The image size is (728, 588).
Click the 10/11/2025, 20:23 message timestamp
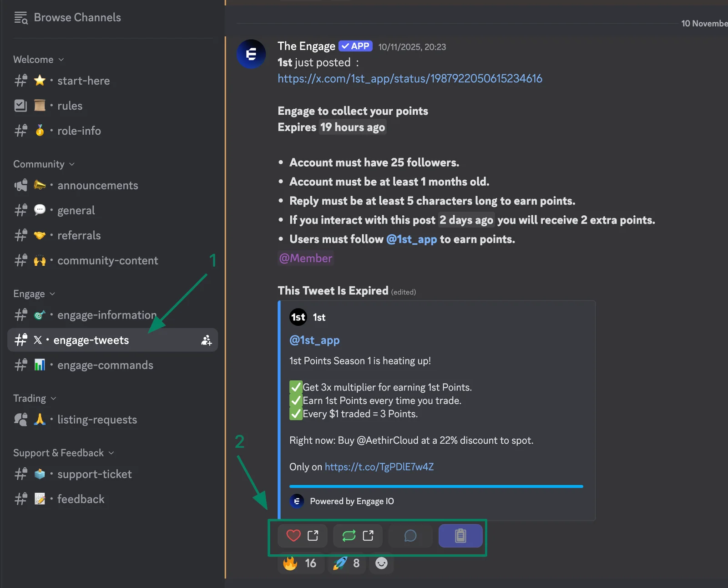coord(412,47)
